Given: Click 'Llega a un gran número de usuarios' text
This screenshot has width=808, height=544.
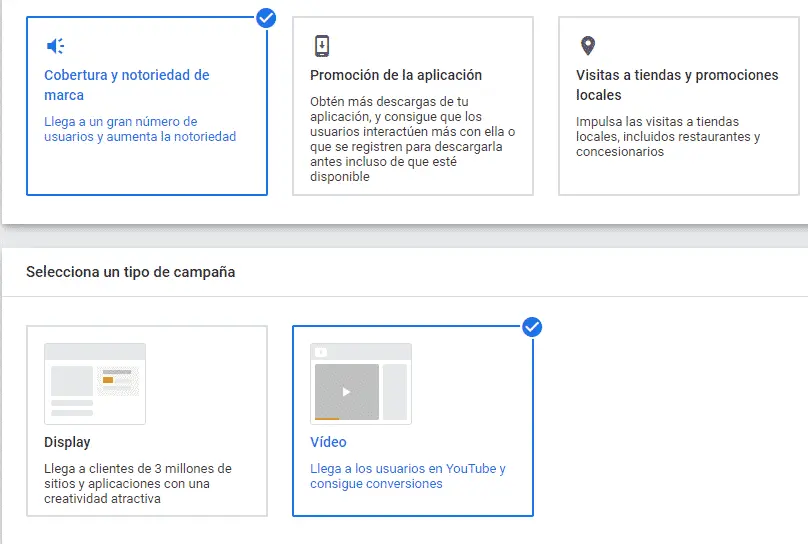Looking at the screenshot, I should click(x=140, y=129).
